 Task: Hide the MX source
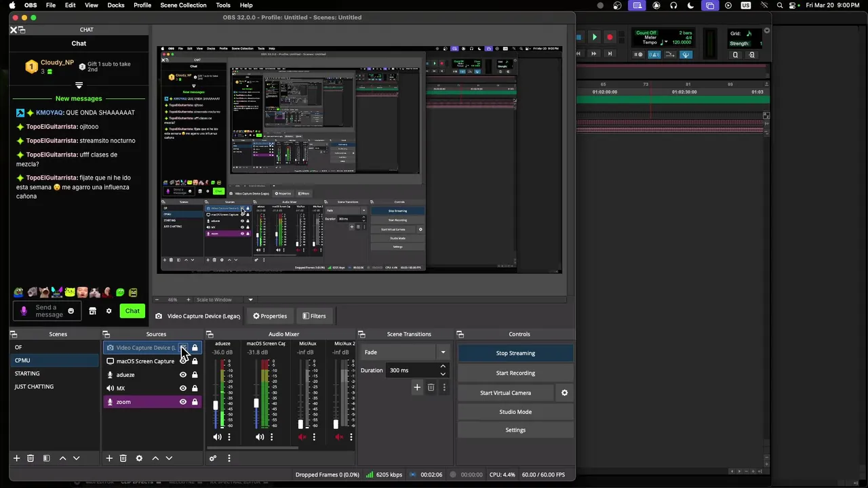pyautogui.click(x=183, y=388)
